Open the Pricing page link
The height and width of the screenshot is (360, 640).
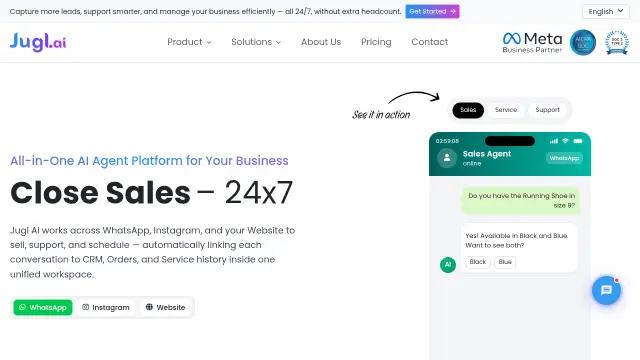(x=376, y=42)
